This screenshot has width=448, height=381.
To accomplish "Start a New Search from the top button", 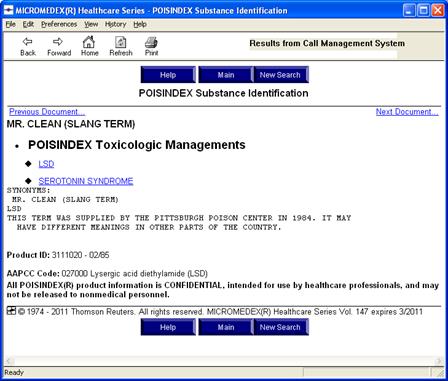I will [280, 75].
